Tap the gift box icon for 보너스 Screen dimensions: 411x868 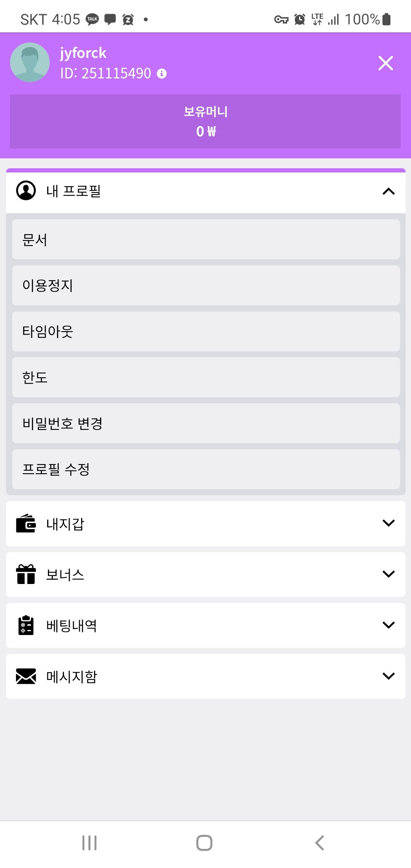pos(26,574)
